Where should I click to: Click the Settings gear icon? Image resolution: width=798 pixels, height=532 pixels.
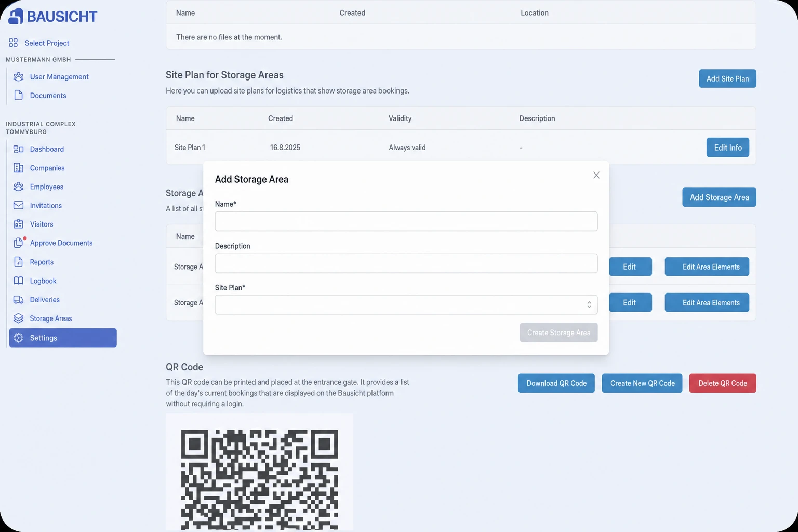click(x=19, y=338)
